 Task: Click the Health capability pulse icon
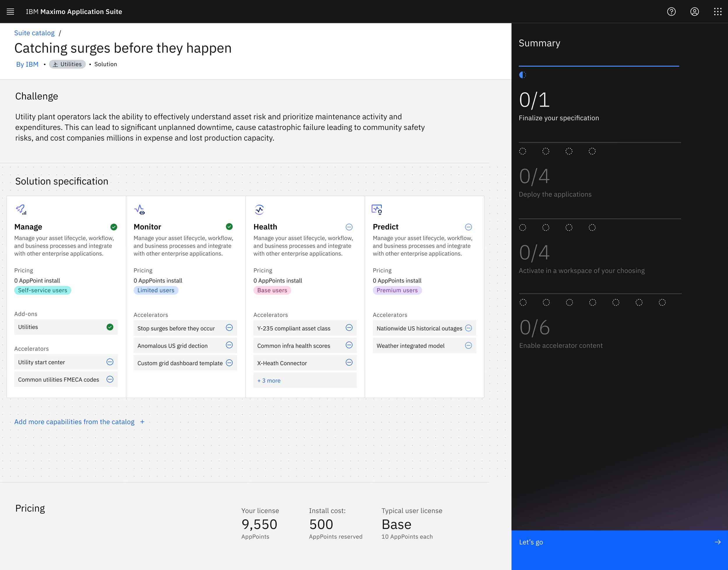point(259,209)
